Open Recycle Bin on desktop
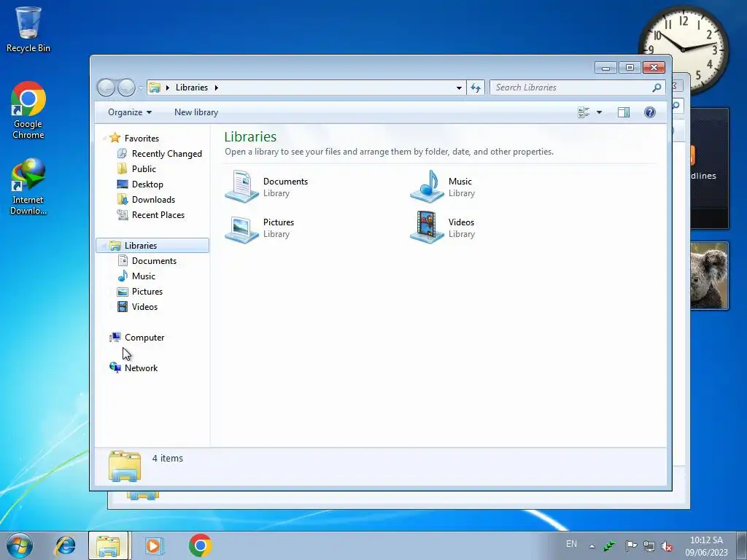Viewport: 747px width, 560px height. (28, 29)
